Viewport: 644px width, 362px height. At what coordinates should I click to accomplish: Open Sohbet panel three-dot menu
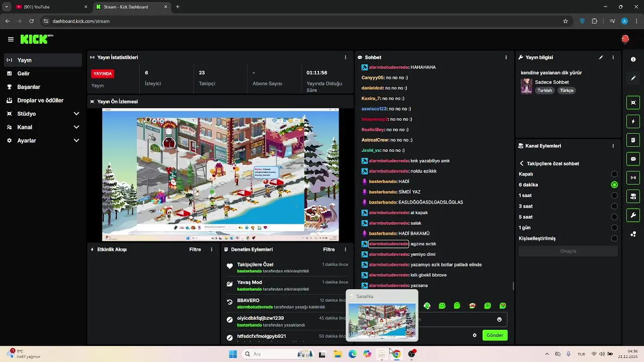tap(506, 57)
